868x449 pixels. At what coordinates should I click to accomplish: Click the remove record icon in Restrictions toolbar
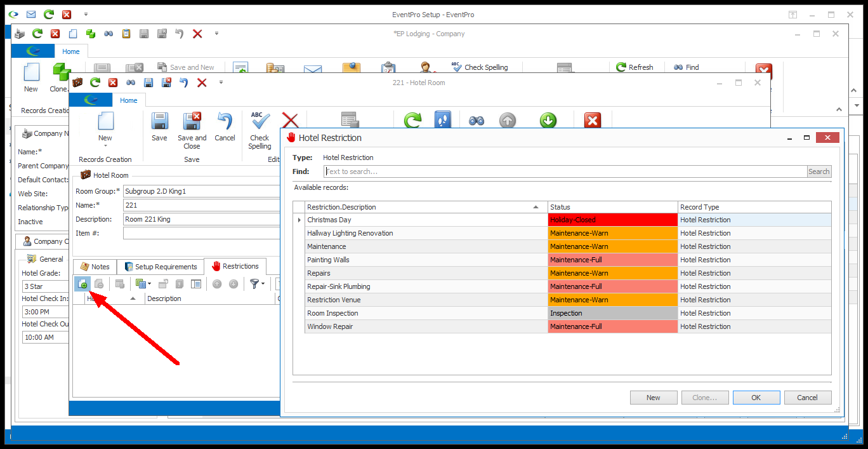[99, 284]
